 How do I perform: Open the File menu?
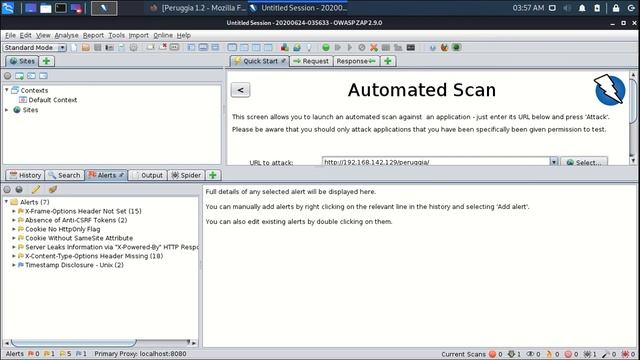point(10,36)
